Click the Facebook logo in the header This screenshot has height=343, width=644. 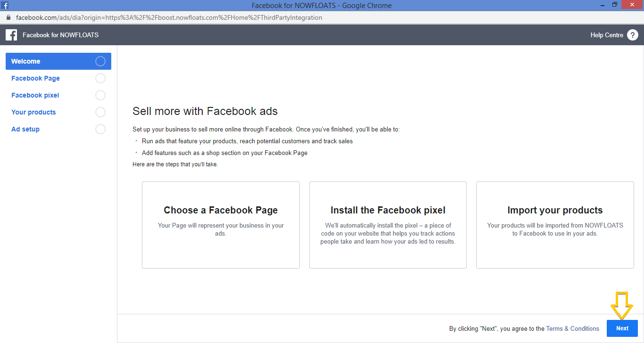coord(11,35)
